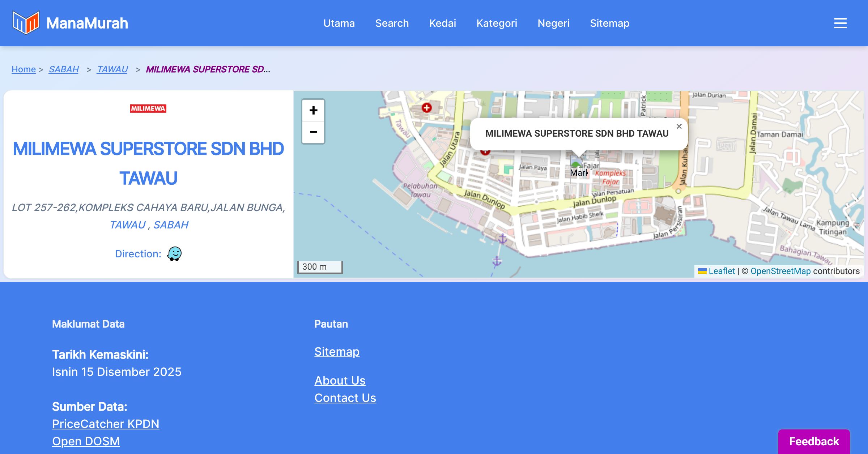Open Waze direction icon
868x454 pixels.
point(174,254)
